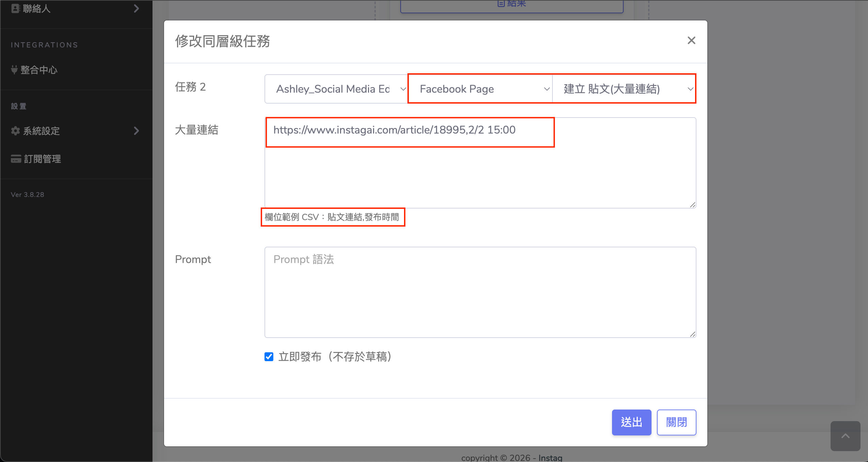Close the dialog with the X icon
868x462 pixels.
(x=691, y=41)
